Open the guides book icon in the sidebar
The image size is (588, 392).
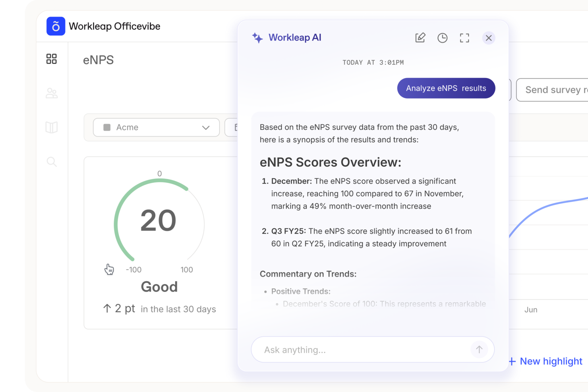pos(52,127)
